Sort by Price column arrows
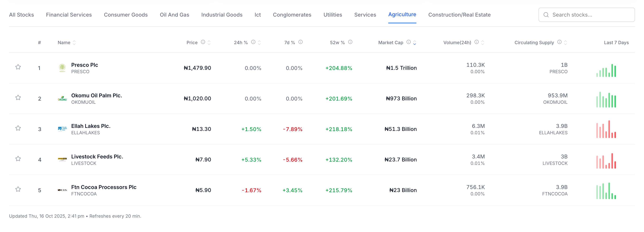The image size is (644, 232). click(x=209, y=43)
